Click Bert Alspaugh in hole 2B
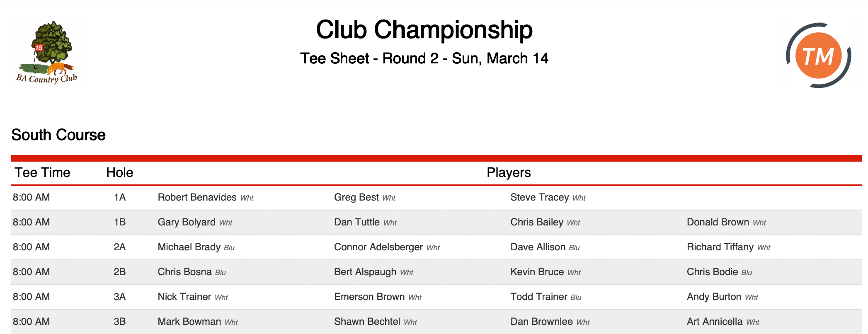The height and width of the screenshot is (334, 868). [365, 272]
